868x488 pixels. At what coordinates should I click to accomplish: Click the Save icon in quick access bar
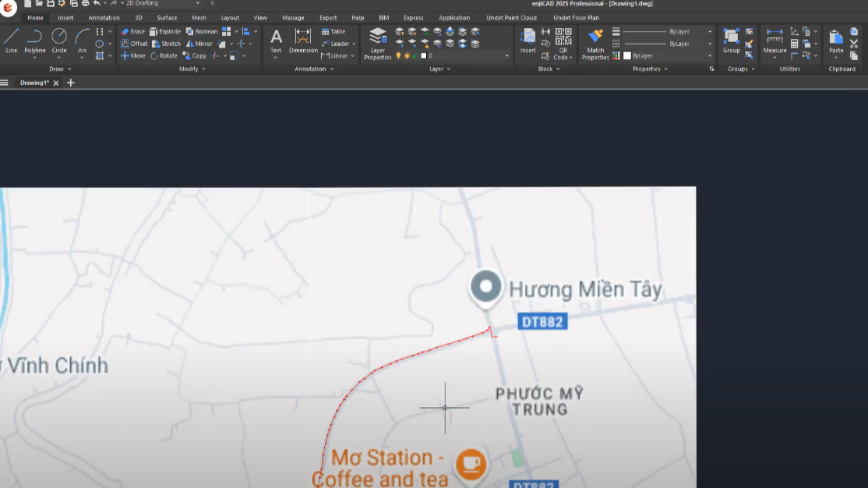tap(51, 3)
